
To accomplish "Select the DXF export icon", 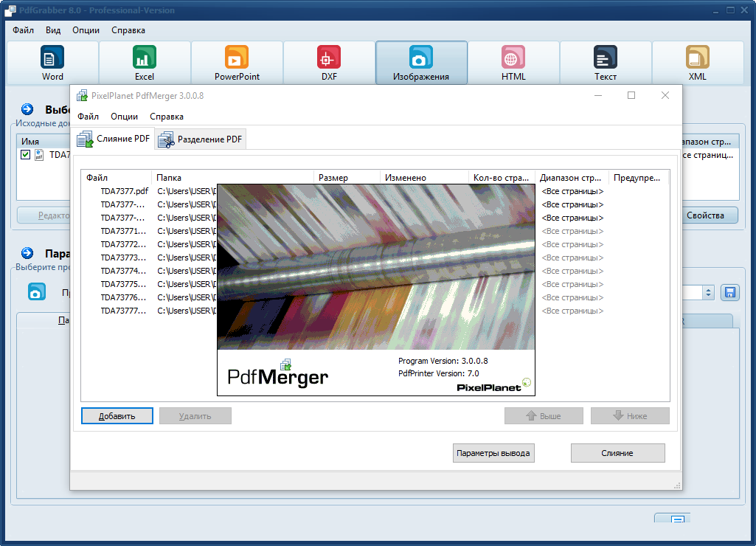I will pos(329,57).
